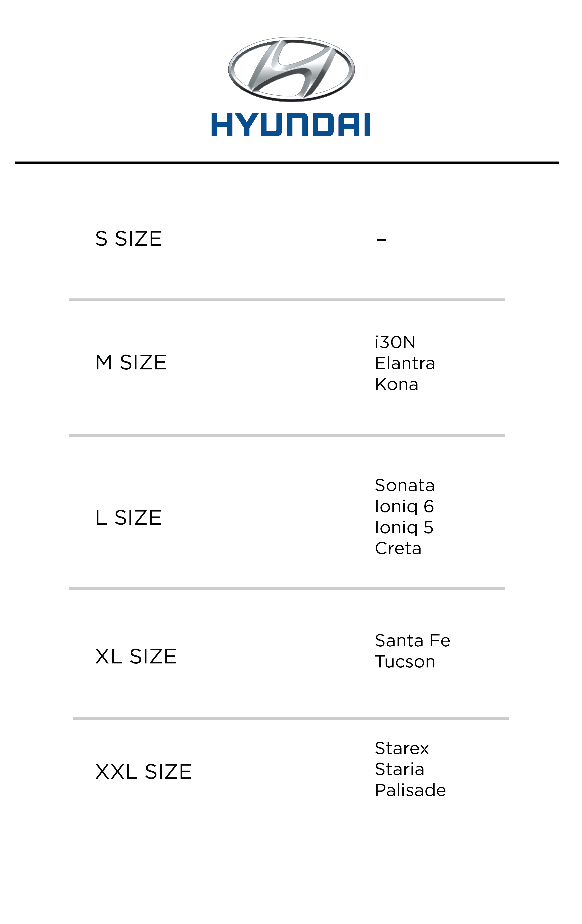
Task: Click the blue HYUNDAI wordmark
Action: point(291,124)
